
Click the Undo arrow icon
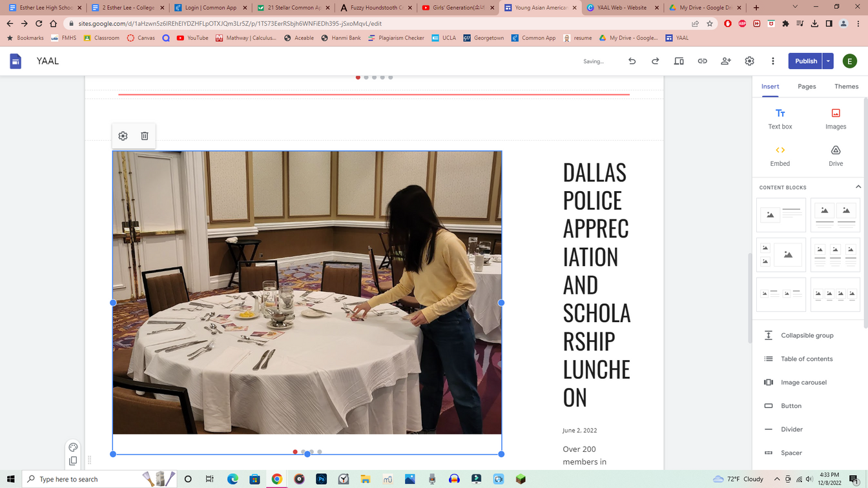(x=632, y=61)
